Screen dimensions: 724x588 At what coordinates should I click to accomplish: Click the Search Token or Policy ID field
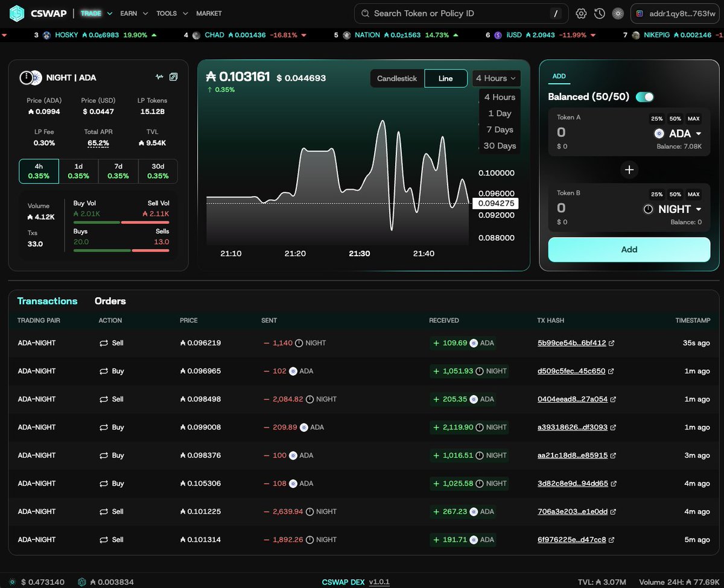pyautogui.click(x=461, y=13)
